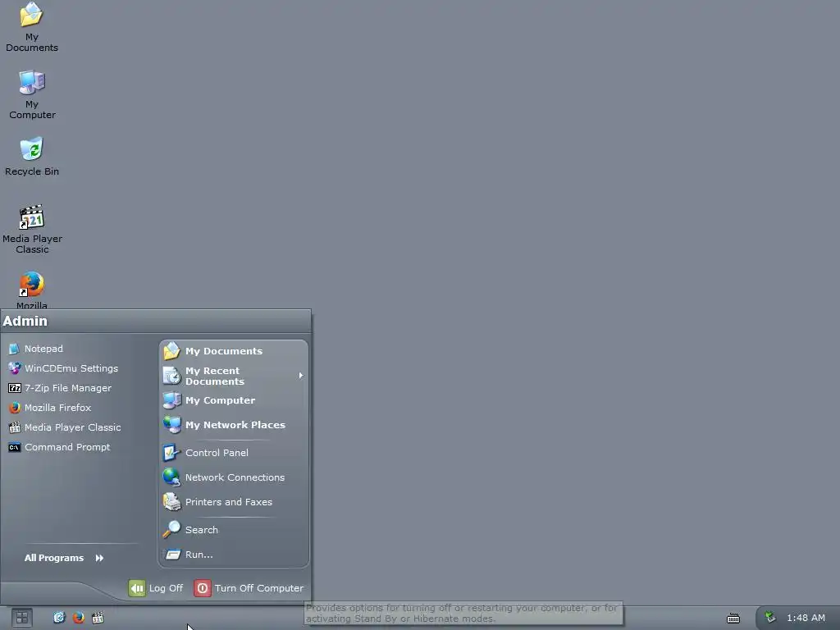Screen dimensions: 840x630
Task: Click the Printers and Faxes icon
Action: click(x=171, y=502)
